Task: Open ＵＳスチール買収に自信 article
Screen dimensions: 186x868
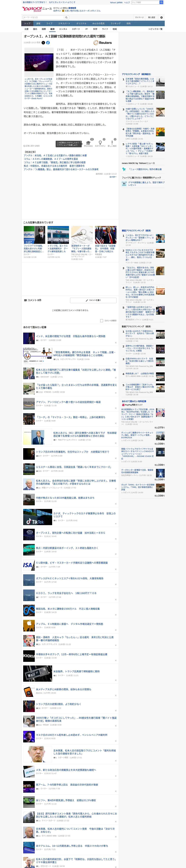Action: 74,467
